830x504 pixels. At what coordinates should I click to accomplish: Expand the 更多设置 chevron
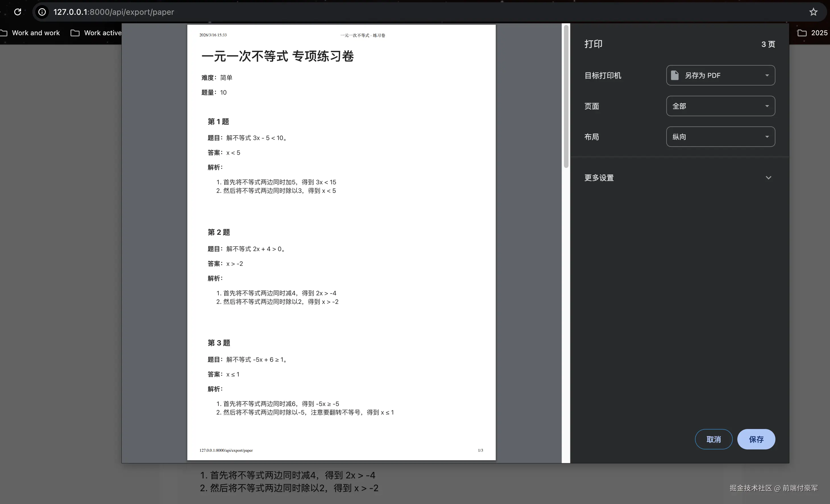click(x=768, y=178)
